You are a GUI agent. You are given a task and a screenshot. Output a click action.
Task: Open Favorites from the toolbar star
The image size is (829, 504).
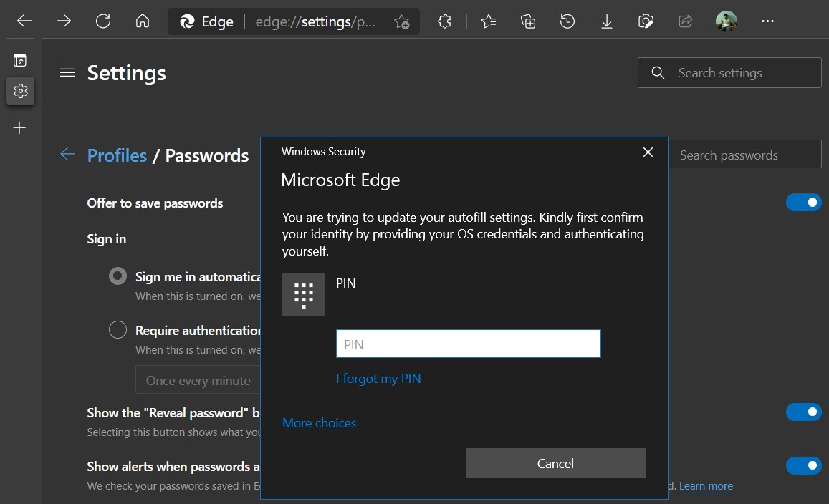(489, 21)
